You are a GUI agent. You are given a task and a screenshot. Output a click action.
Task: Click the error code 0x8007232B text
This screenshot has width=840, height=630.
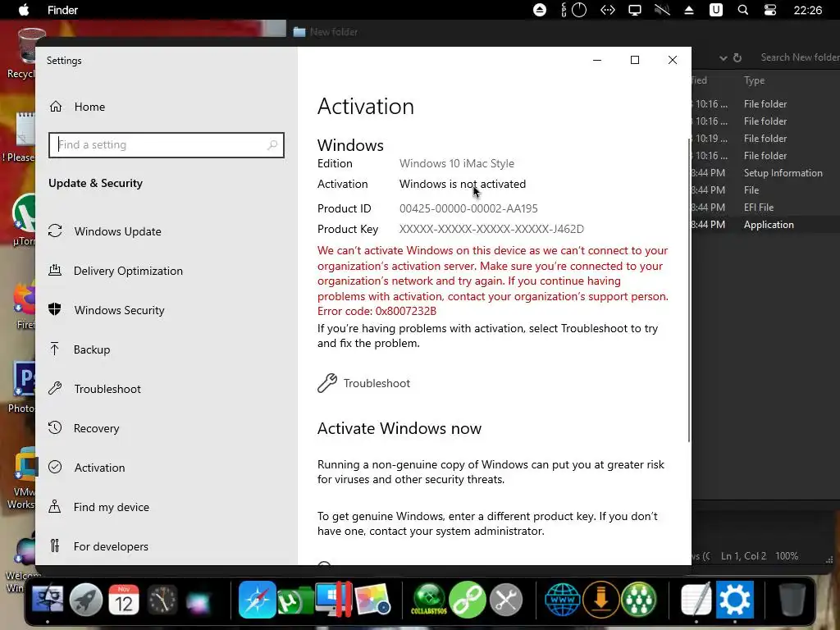tap(405, 311)
